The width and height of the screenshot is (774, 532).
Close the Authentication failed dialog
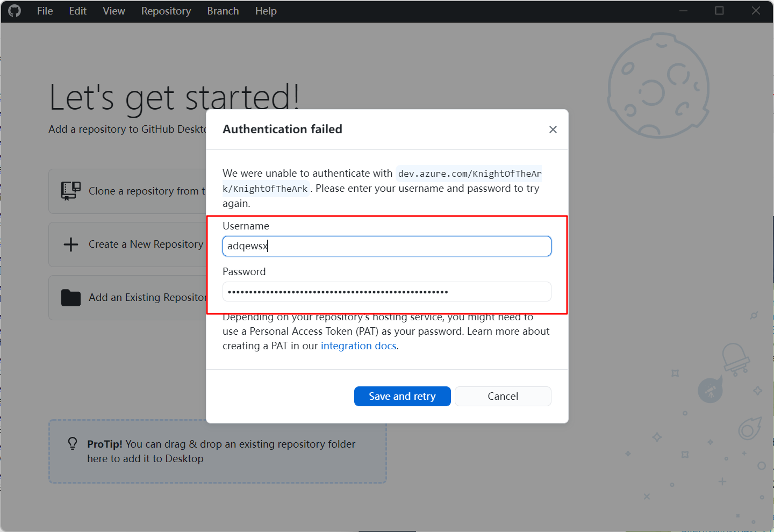coord(553,130)
